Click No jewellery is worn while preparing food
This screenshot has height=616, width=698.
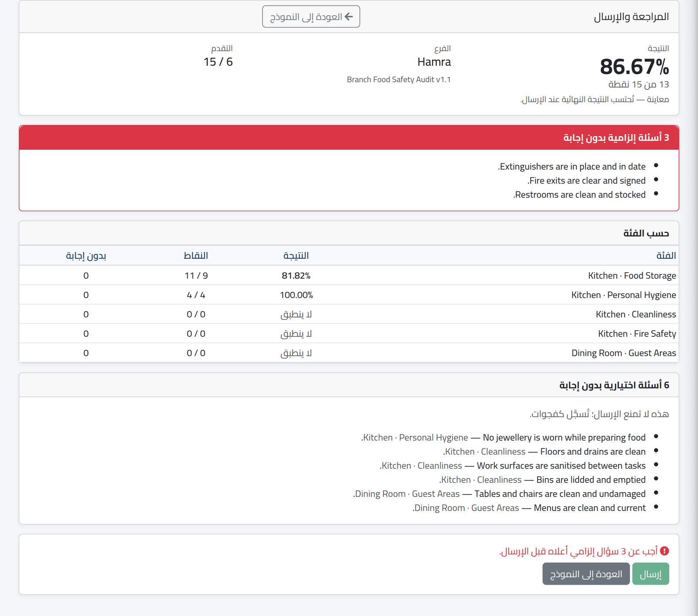click(x=564, y=438)
